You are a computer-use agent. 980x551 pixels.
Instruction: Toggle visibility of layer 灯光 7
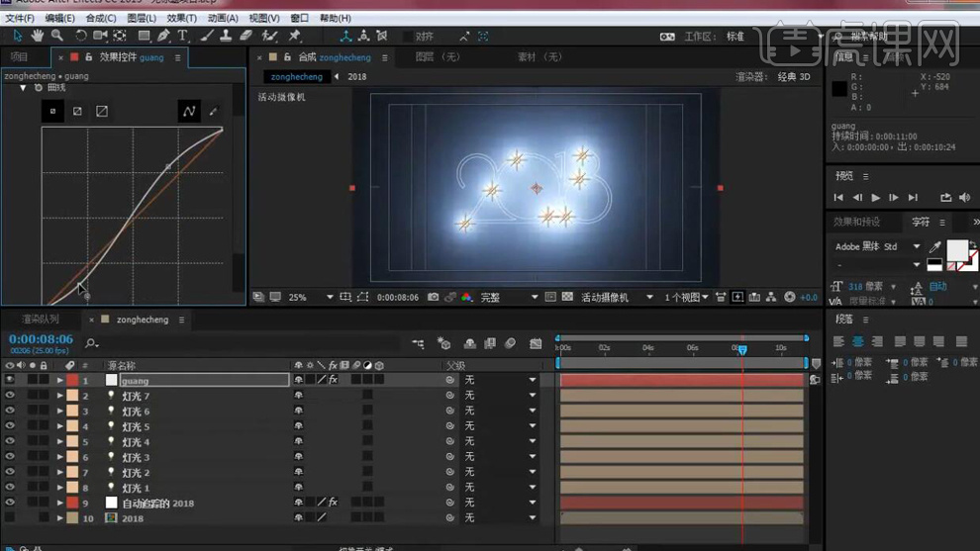tap(10, 396)
